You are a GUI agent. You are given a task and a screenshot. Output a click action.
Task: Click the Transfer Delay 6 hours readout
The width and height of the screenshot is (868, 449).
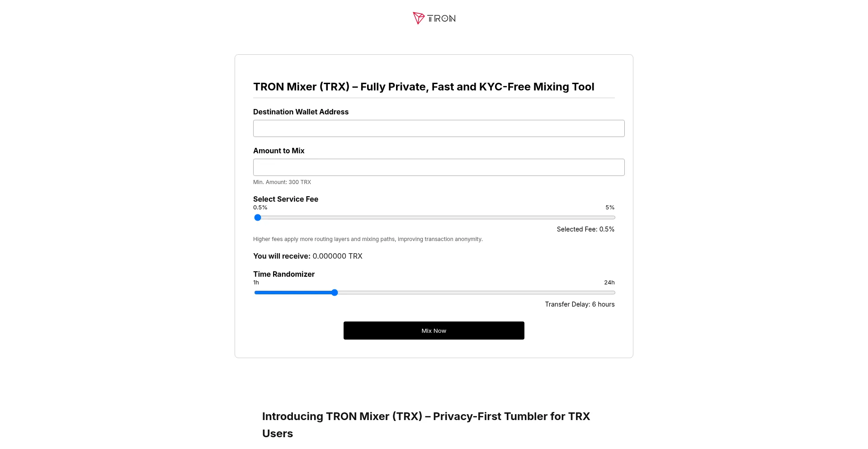(x=580, y=304)
